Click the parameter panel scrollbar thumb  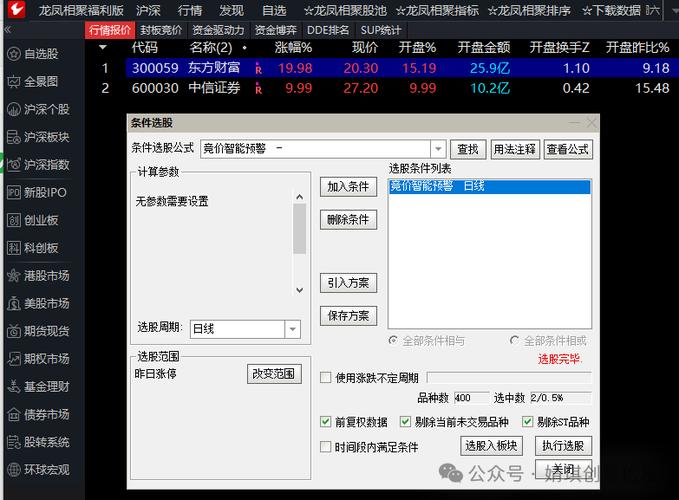(x=299, y=228)
